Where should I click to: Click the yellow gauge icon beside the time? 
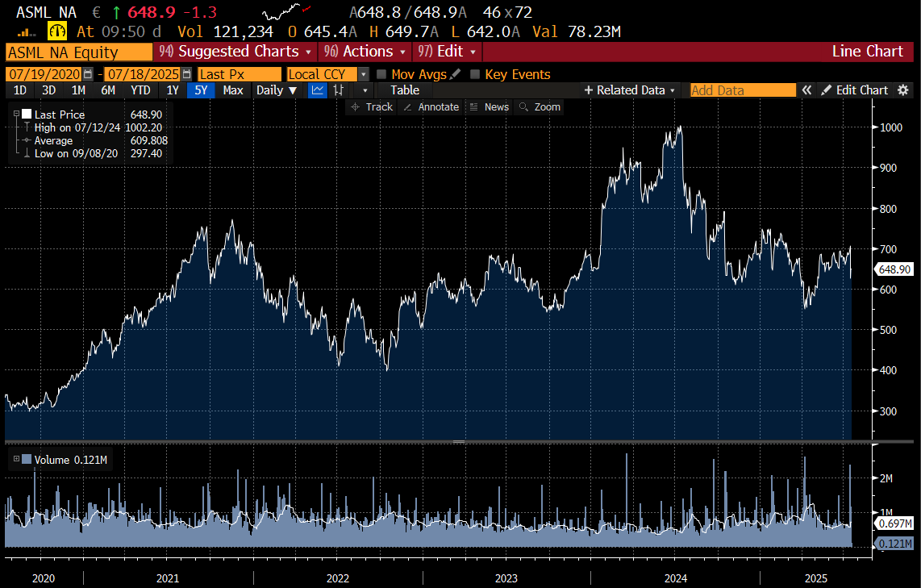pos(57,31)
